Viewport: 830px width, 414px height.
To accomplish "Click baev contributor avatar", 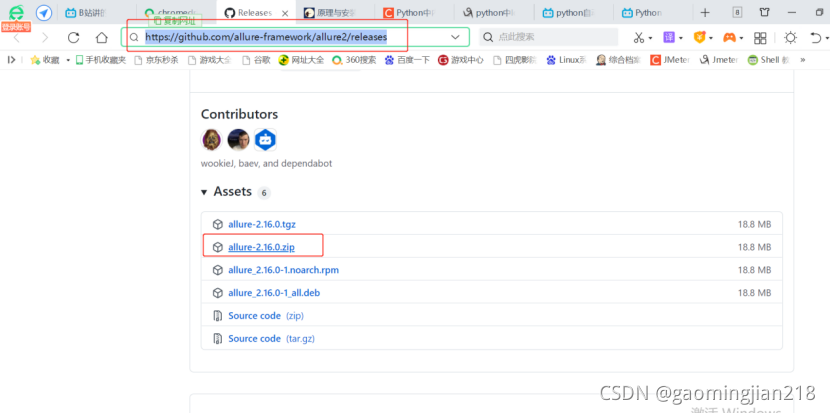I will (238, 140).
